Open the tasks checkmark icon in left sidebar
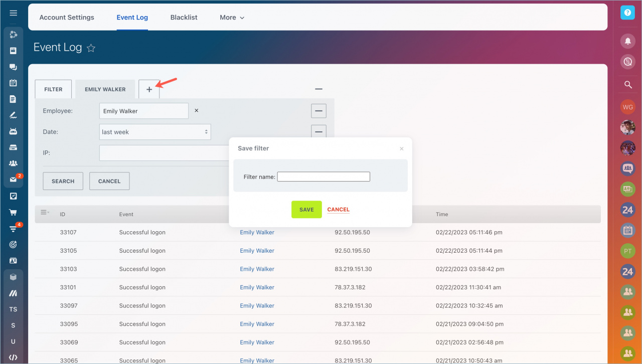Viewport: 642px width, 364px height. (14, 196)
